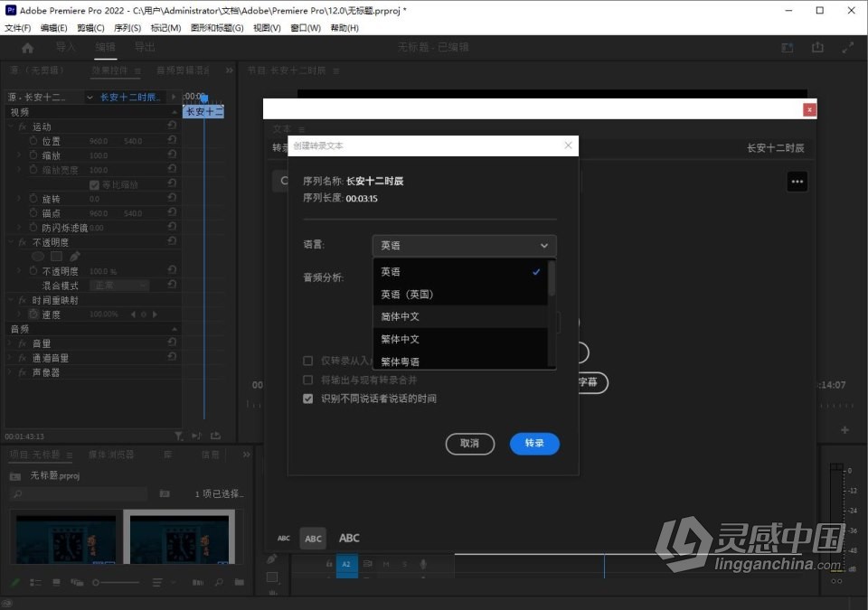The width and height of the screenshot is (868, 610).
Task: Switch to the 导出 workspace tab
Action: point(145,47)
